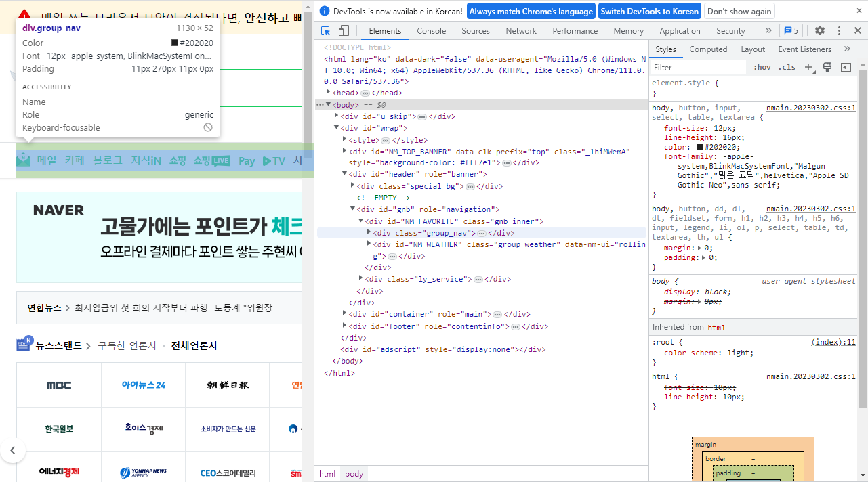
Task: Click the previous page arrow in newsstand
Action: pos(12,450)
